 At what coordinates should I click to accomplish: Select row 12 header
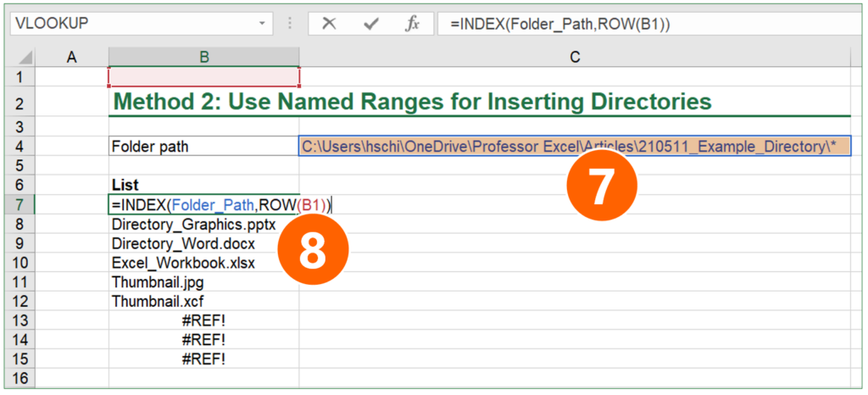pos(19,302)
